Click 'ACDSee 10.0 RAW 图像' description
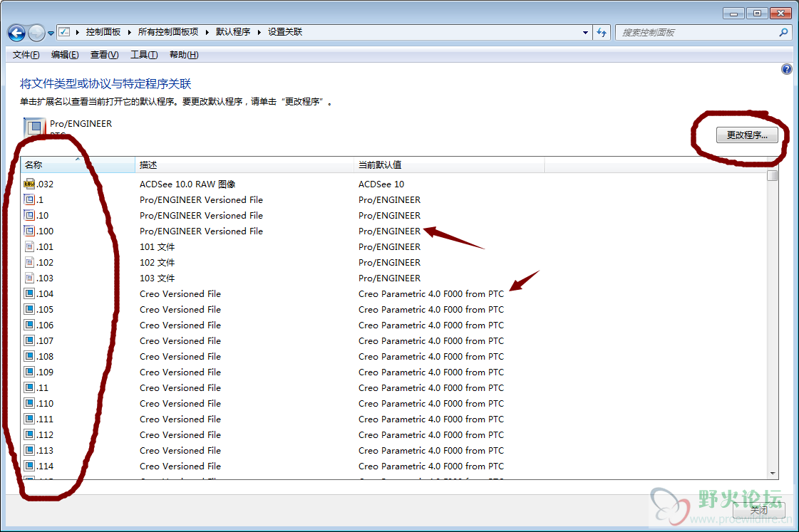This screenshot has width=799, height=532. [x=187, y=184]
